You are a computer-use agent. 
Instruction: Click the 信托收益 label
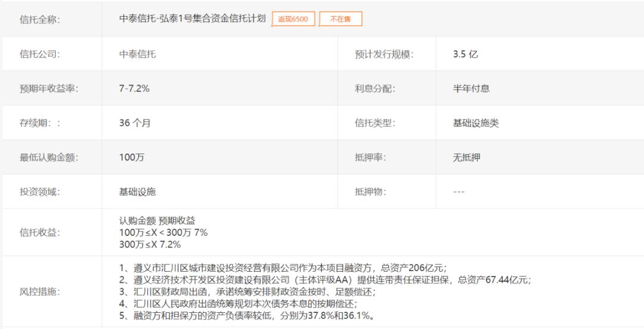(39, 232)
